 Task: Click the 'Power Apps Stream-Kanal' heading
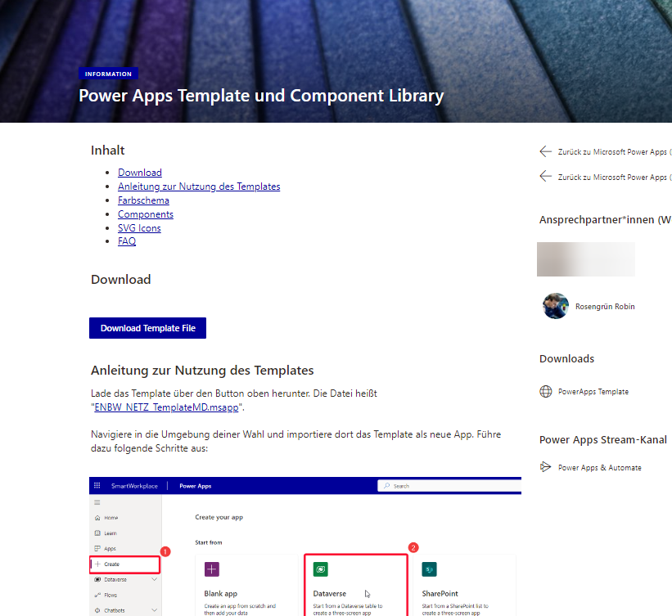[x=603, y=440]
